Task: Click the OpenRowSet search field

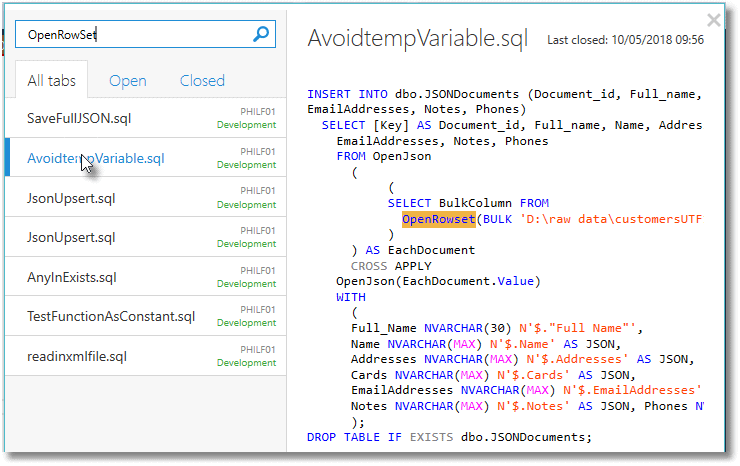Action: (145, 34)
